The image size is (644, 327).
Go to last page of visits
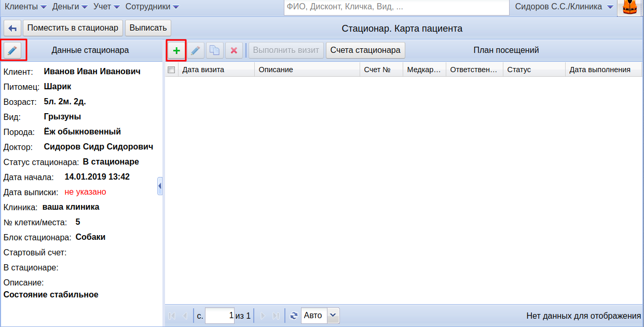pos(276,316)
